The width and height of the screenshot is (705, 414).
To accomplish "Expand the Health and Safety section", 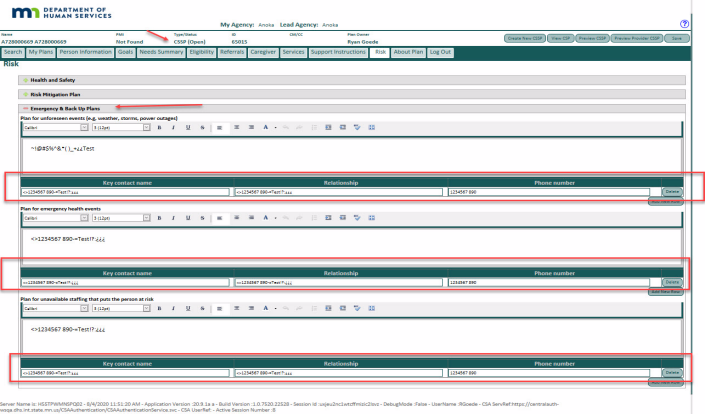I will point(26,80).
